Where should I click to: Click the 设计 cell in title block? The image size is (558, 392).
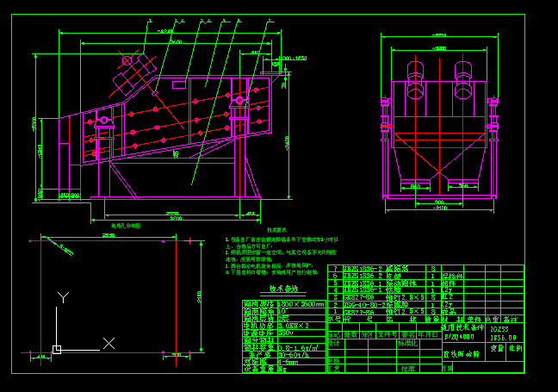point(334,343)
